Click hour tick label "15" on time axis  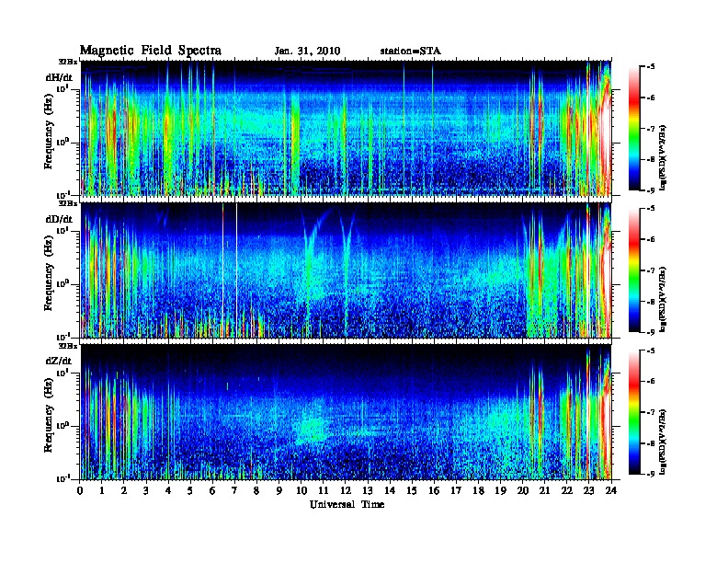pyautogui.click(x=412, y=490)
